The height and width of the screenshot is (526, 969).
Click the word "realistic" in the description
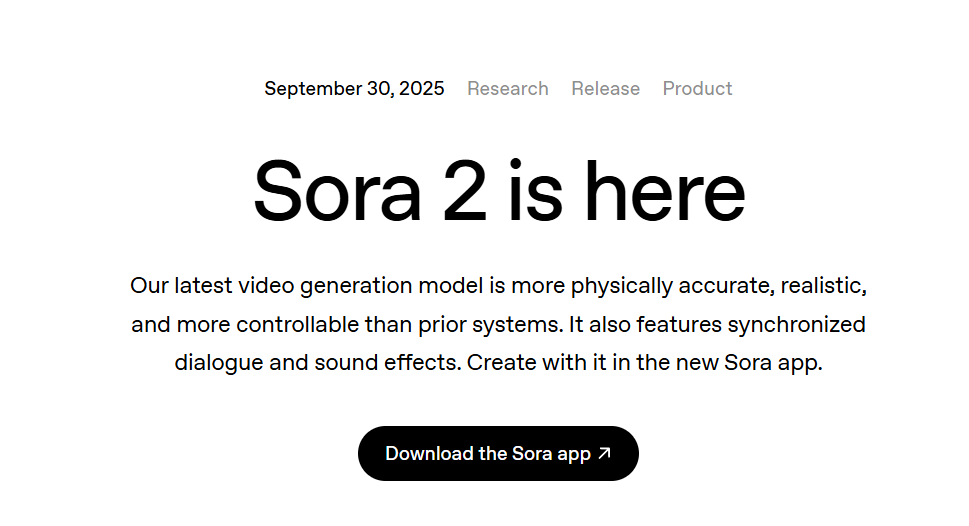pos(821,286)
